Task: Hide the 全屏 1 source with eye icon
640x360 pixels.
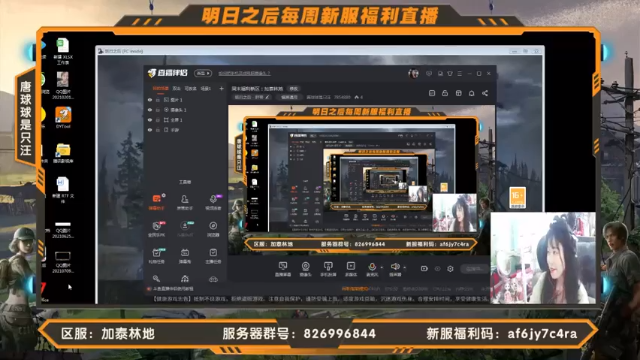Action: click(150, 120)
